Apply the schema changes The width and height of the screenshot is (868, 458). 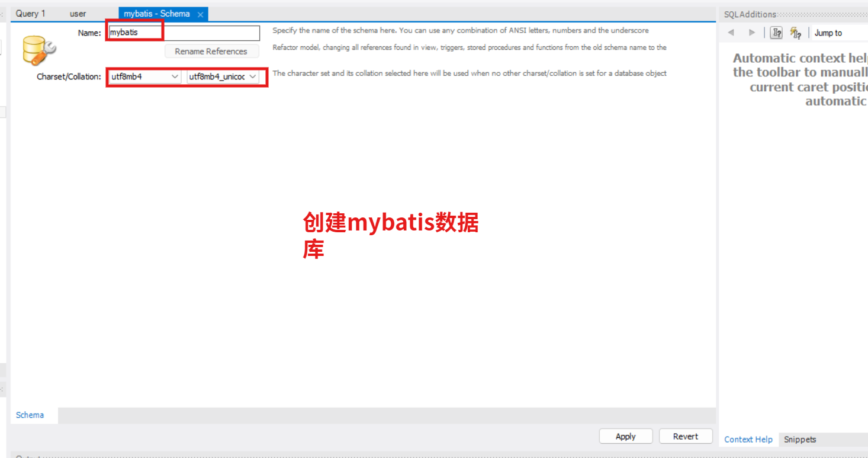pyautogui.click(x=626, y=436)
